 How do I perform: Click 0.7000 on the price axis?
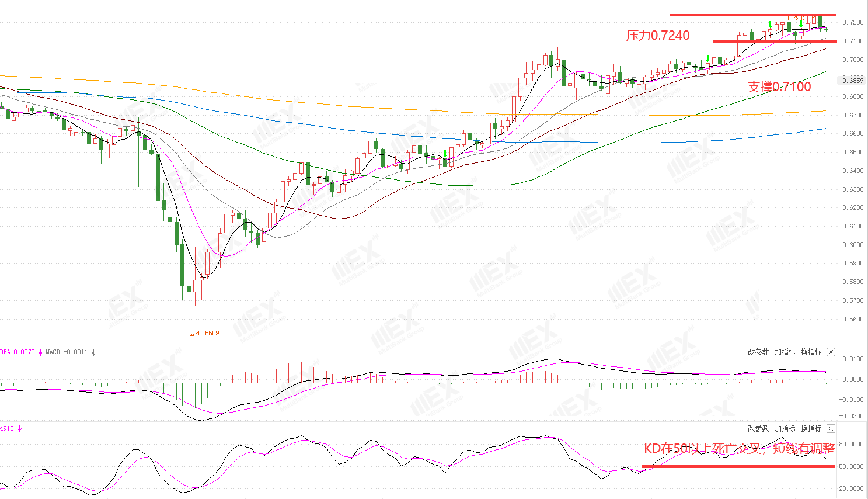click(x=853, y=60)
